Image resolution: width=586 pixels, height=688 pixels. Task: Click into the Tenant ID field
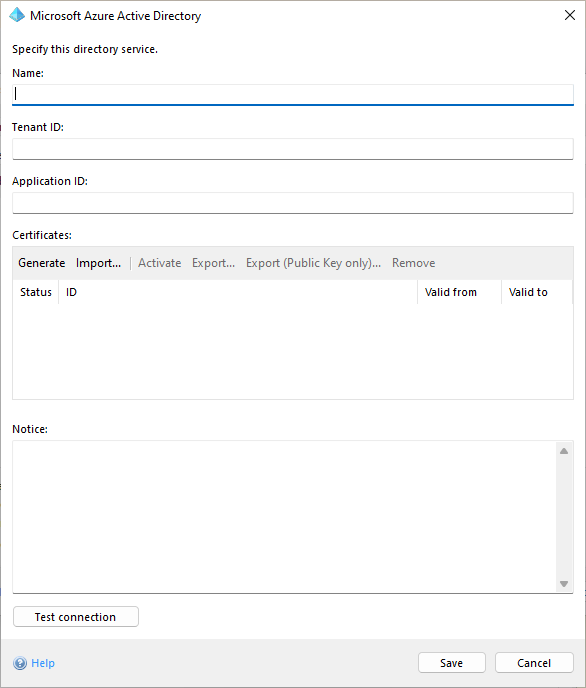[293, 149]
